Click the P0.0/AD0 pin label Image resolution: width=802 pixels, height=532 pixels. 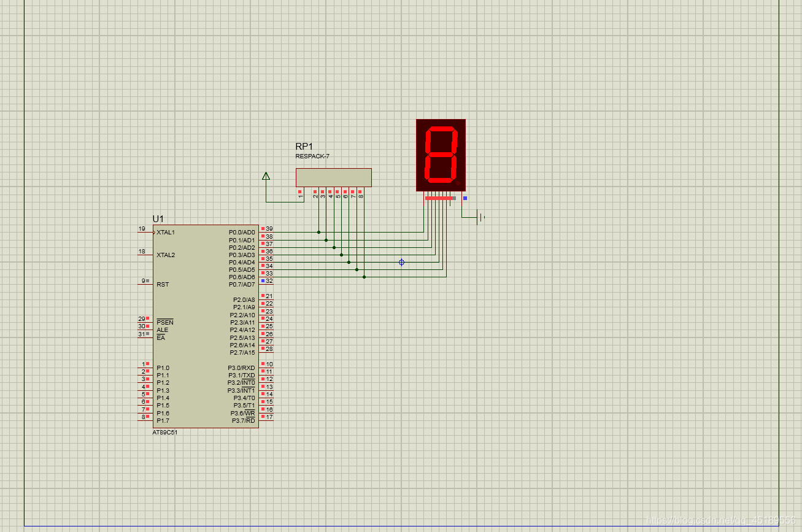(242, 233)
